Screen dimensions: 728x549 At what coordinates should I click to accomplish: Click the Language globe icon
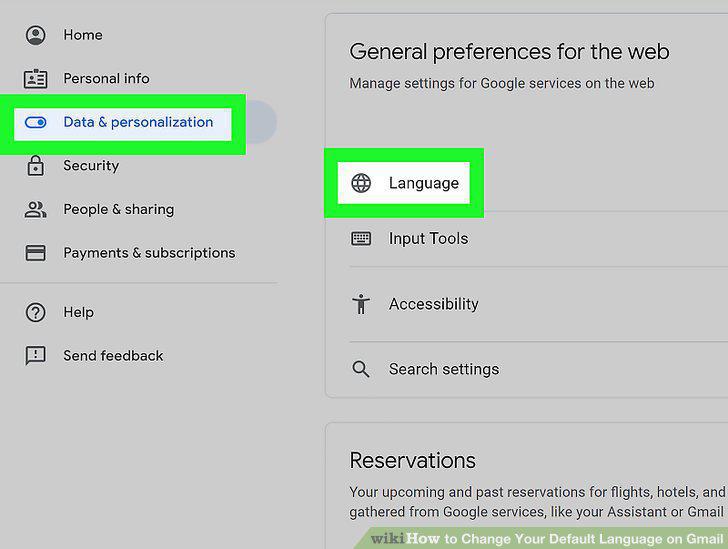361,183
